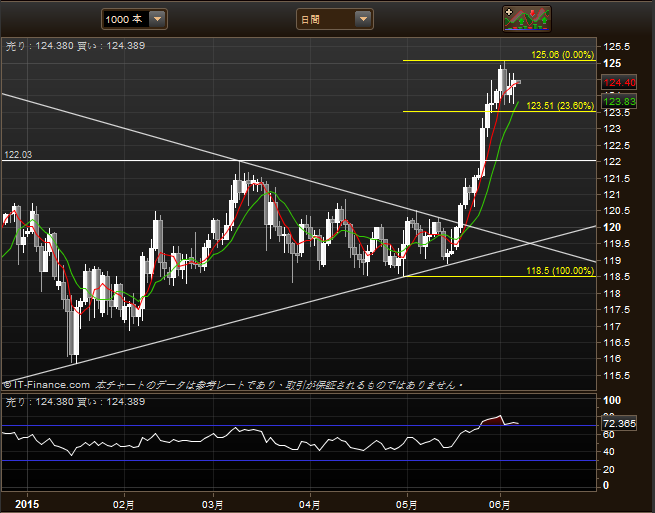Click the 118.5 (100.00%) Fibonacci label
Image resolution: width=655 pixels, height=513 pixels.
(560, 271)
